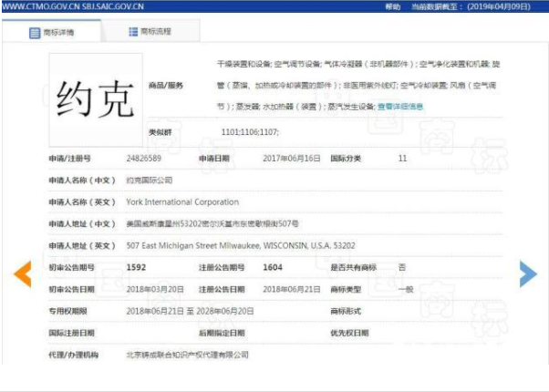Viewport: 549px width, 392px height.
Task: Click the applicant name York International Corporation
Action: (182, 202)
